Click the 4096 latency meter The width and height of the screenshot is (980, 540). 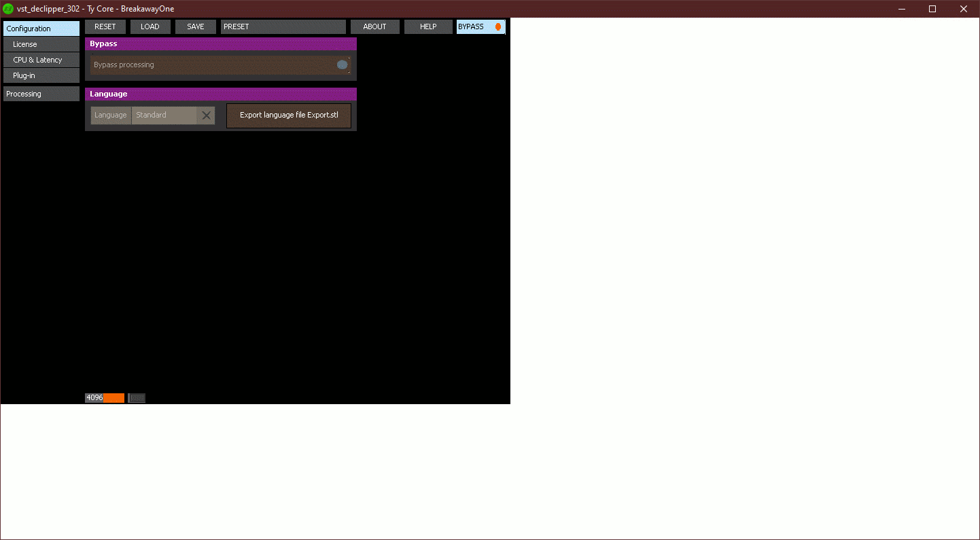(105, 398)
